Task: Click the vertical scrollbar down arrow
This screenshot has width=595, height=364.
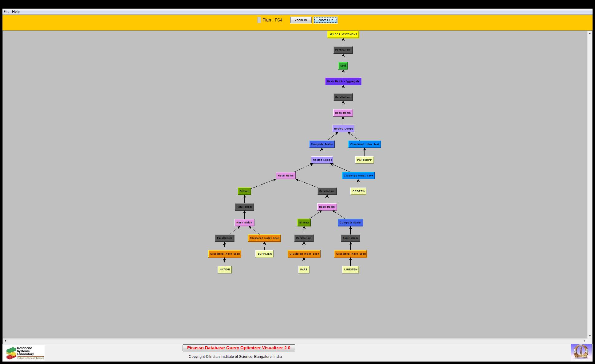Action: [x=589, y=336]
